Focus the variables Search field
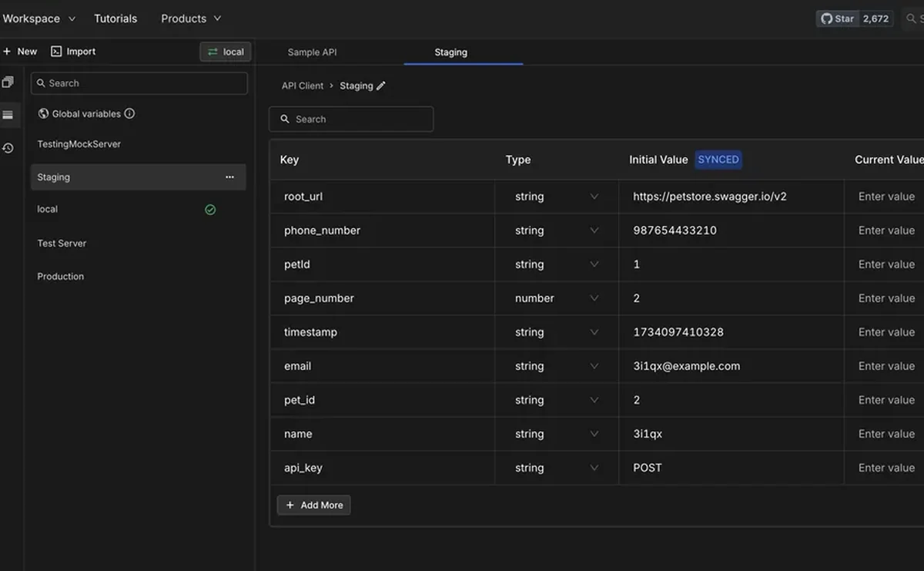 [351, 119]
